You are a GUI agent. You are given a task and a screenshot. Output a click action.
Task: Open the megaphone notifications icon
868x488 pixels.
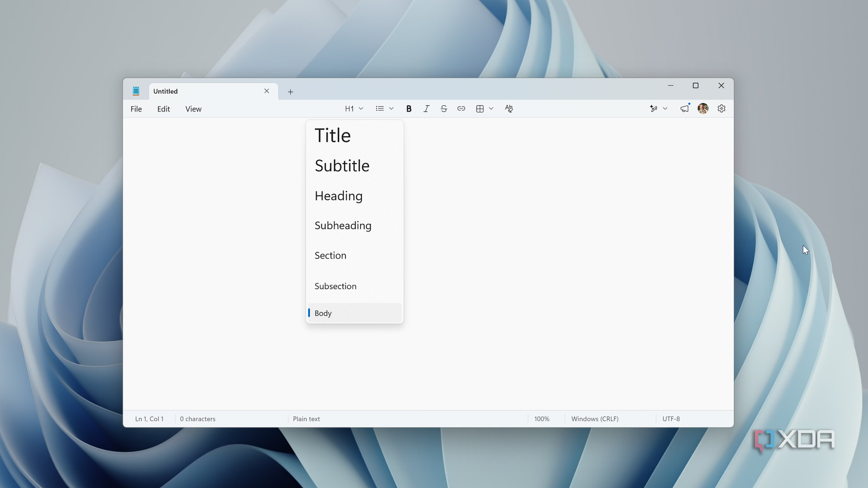[684, 109]
